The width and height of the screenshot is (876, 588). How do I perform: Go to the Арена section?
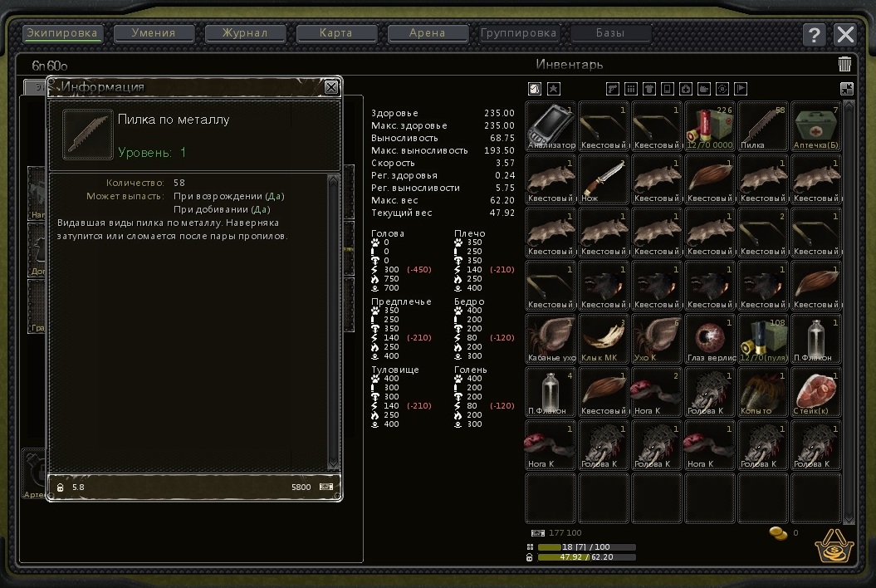pos(428,33)
